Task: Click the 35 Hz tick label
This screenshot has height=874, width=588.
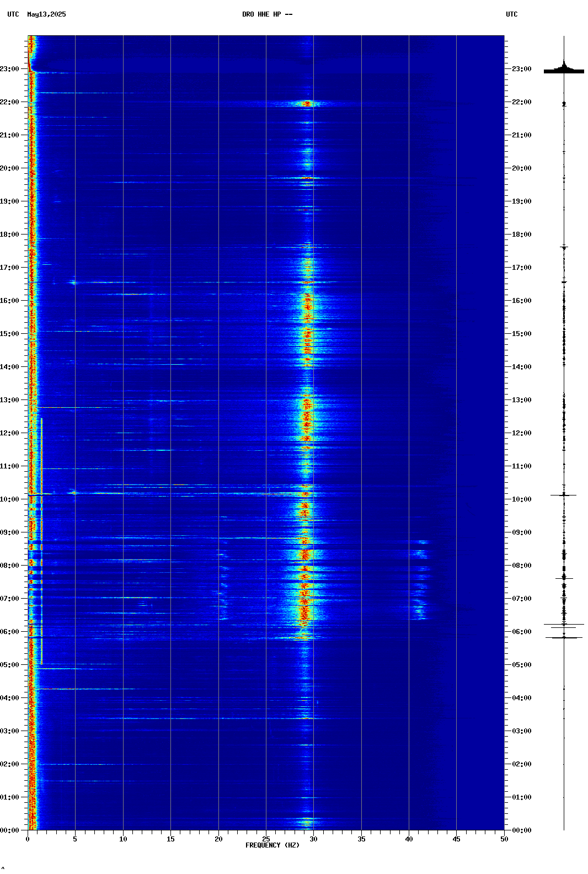Action: [x=361, y=839]
